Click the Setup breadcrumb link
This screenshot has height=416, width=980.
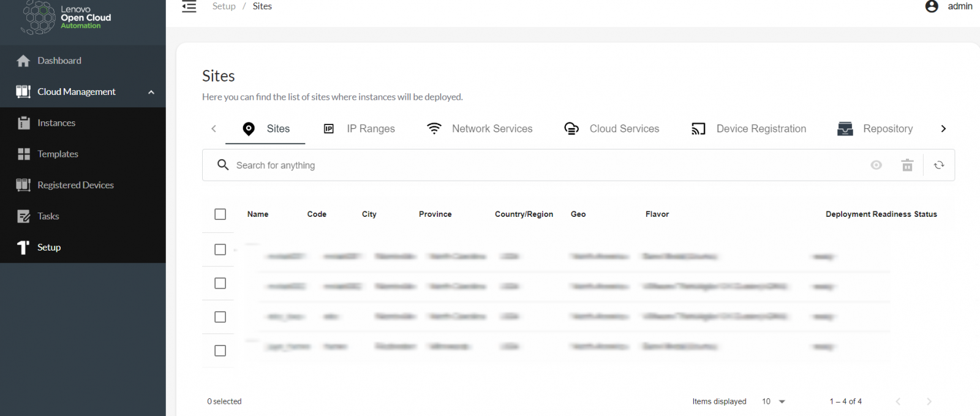pyautogui.click(x=224, y=6)
